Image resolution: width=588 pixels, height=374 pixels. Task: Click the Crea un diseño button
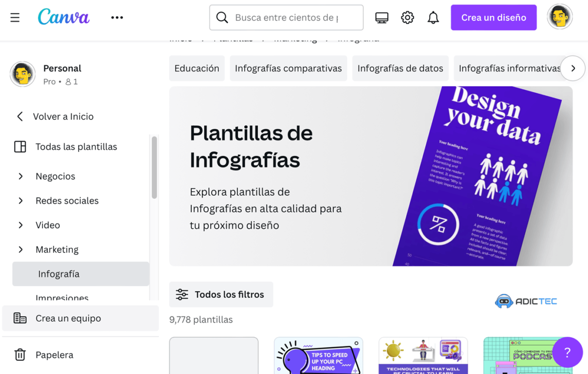click(x=493, y=17)
